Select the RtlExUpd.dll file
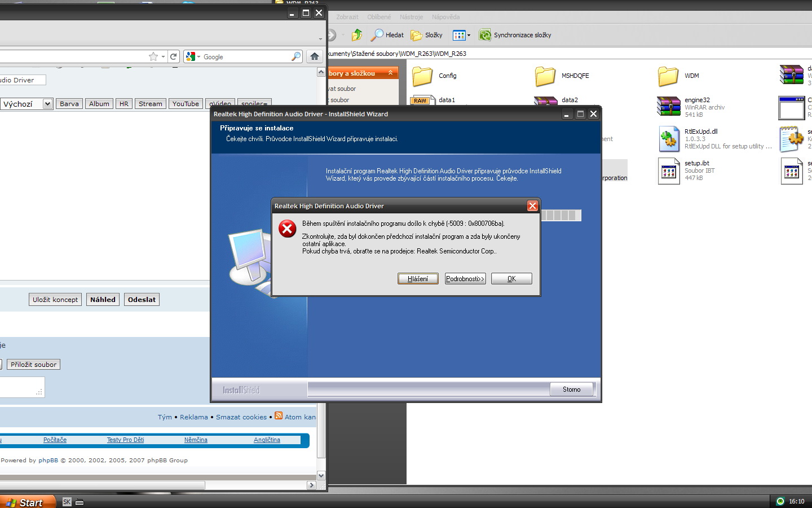The height and width of the screenshot is (508, 812). point(714,139)
